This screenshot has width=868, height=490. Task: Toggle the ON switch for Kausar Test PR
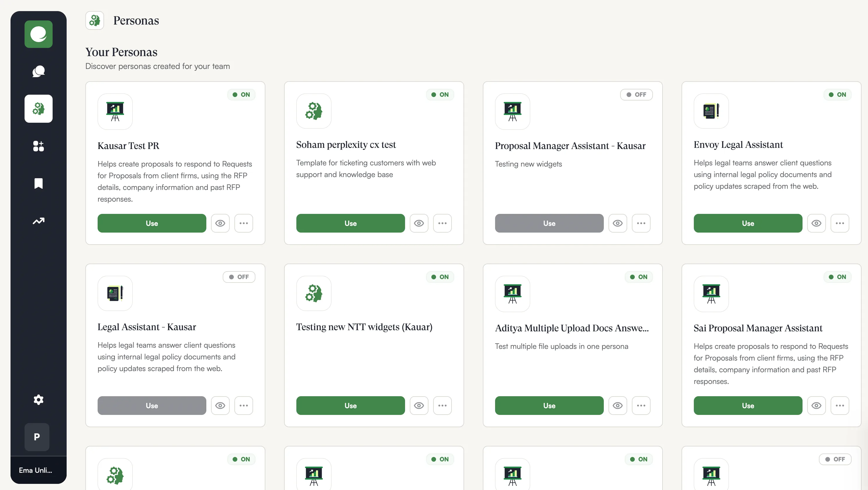[241, 95]
